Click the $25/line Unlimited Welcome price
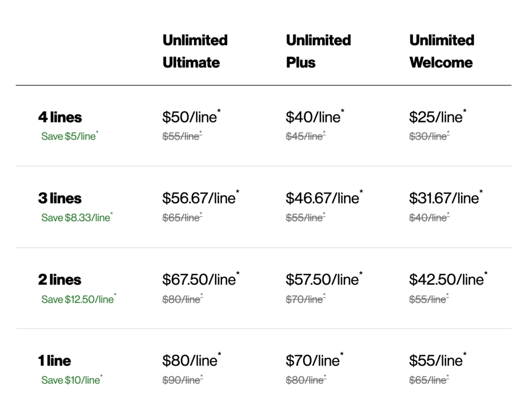This screenshot has width=532, height=410. click(436, 117)
